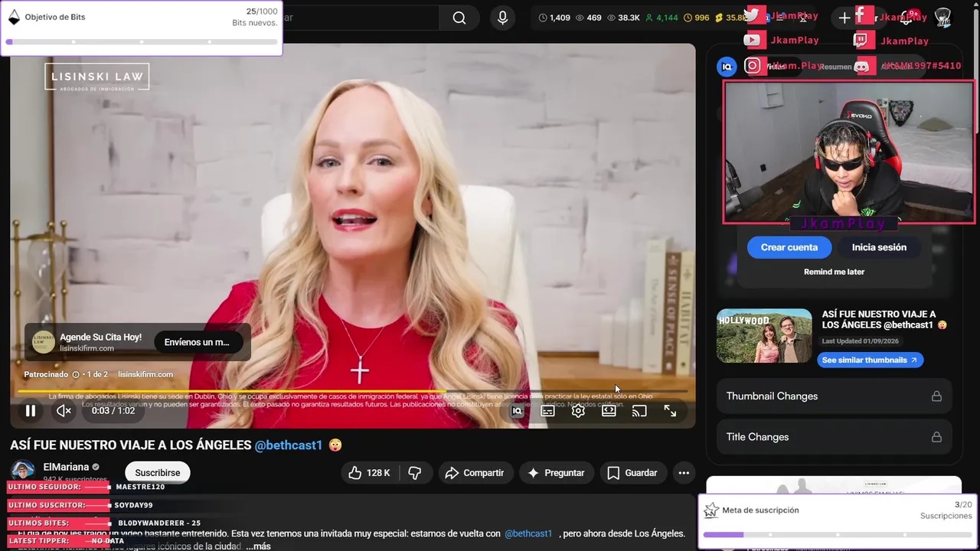Click lock icon on Title Changes
The image size is (980, 551).
point(936,437)
